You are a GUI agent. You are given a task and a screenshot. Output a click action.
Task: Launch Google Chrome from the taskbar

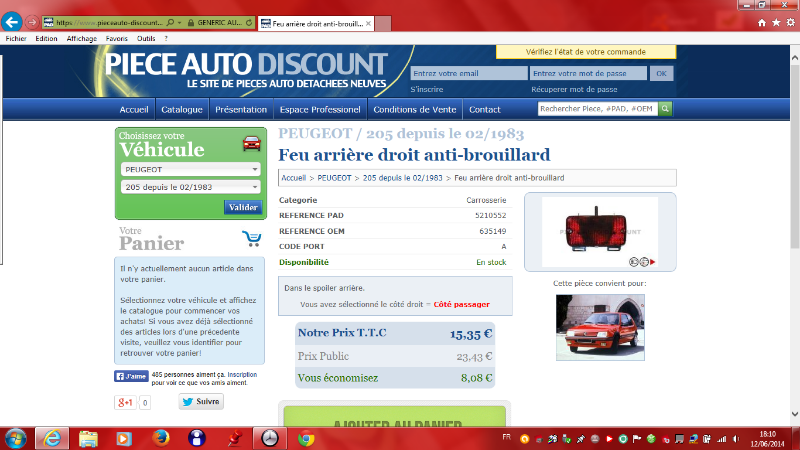[306, 438]
